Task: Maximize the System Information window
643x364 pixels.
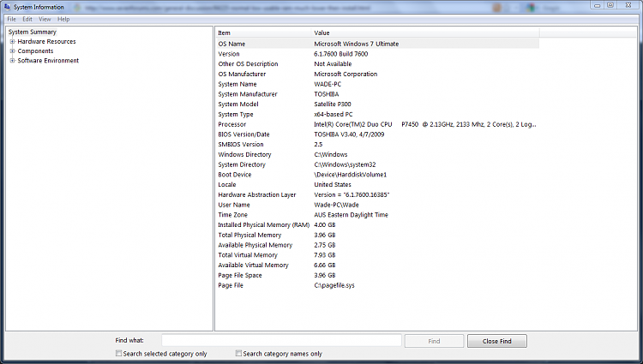Action: pos(610,5)
